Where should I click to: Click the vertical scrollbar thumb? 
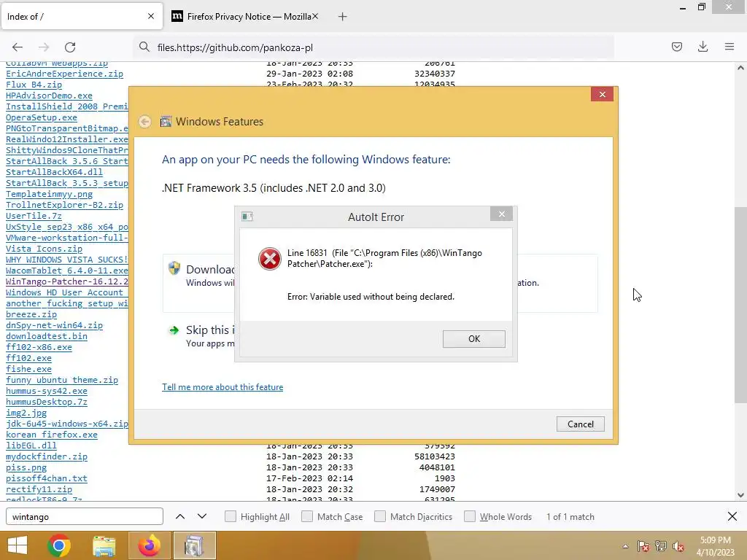tap(740, 305)
